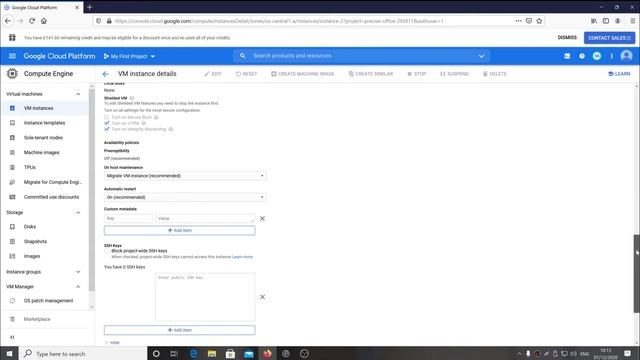The image size is (640, 360).
Task: Click the Snapshots sidebar icon
Action: (12, 241)
